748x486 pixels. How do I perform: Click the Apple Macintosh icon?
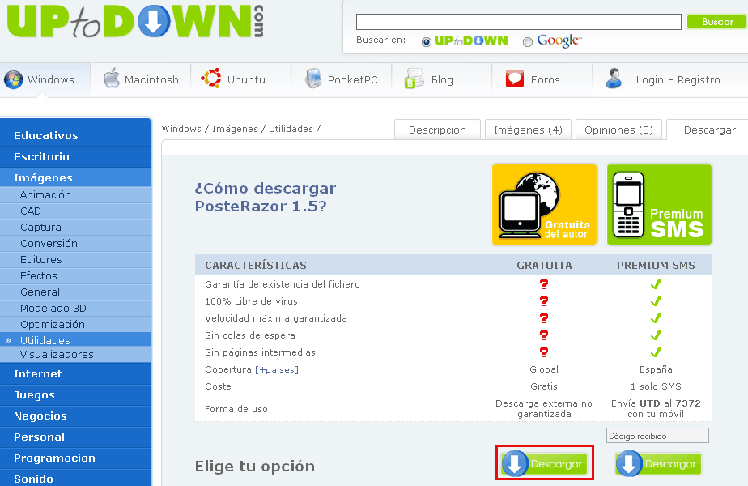pos(111,78)
